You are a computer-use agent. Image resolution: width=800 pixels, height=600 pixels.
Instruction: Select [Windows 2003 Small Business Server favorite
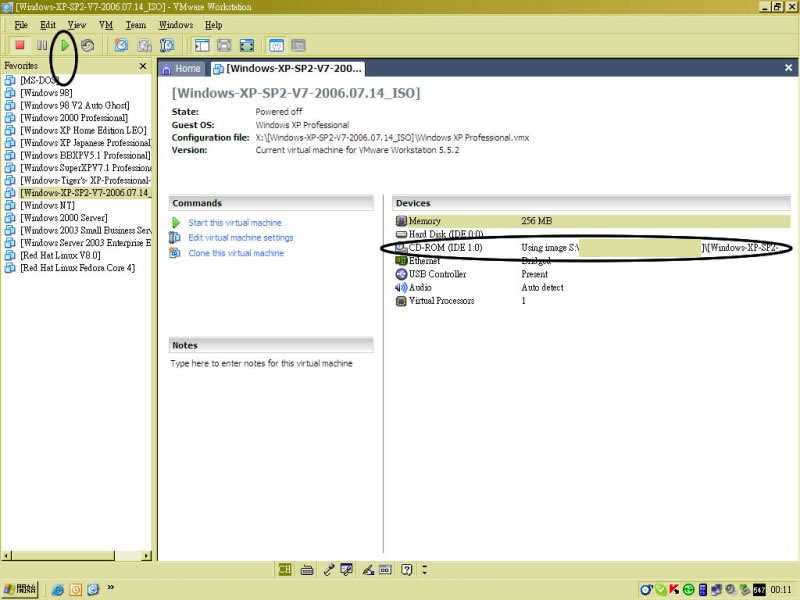click(x=86, y=231)
